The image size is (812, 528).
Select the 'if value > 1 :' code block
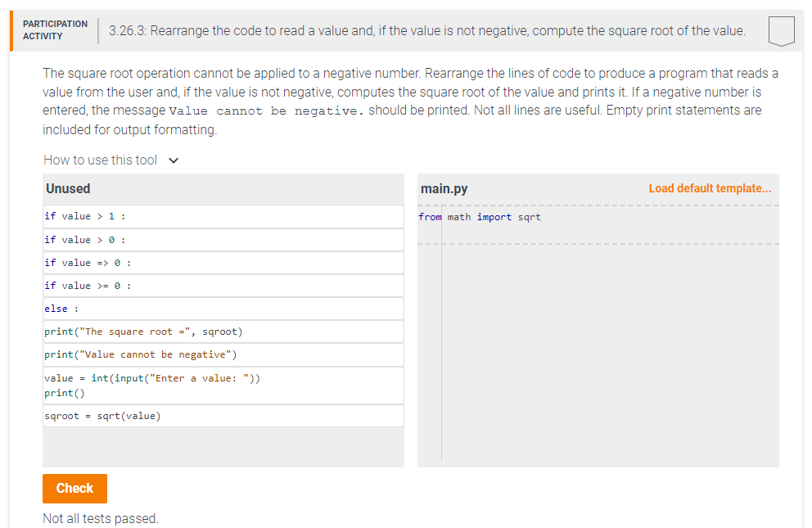[223, 216]
